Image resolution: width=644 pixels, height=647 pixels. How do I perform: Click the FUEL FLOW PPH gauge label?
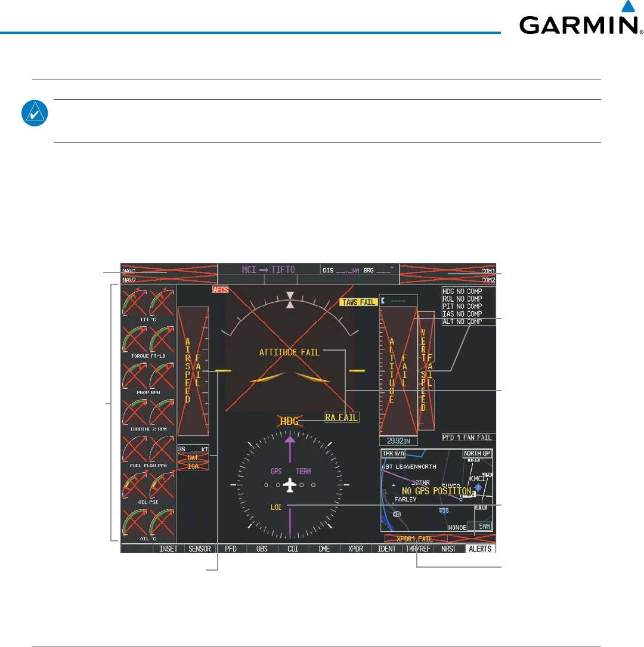click(148, 466)
